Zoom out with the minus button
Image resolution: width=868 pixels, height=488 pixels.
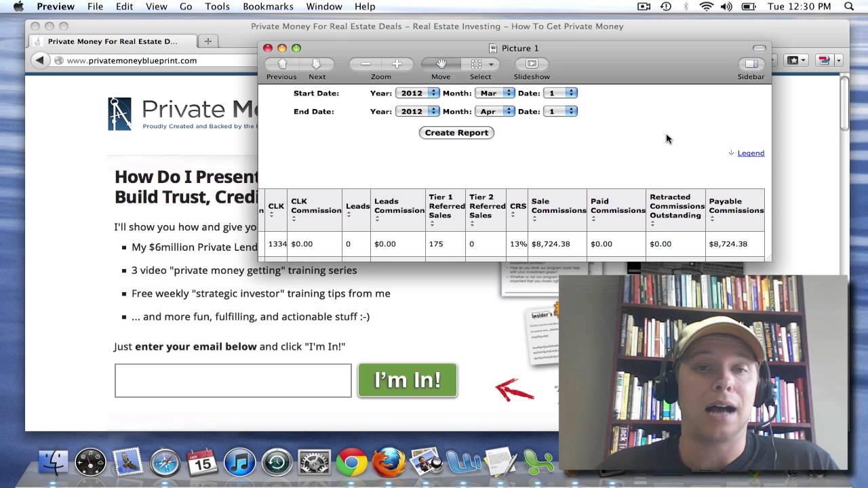[366, 64]
